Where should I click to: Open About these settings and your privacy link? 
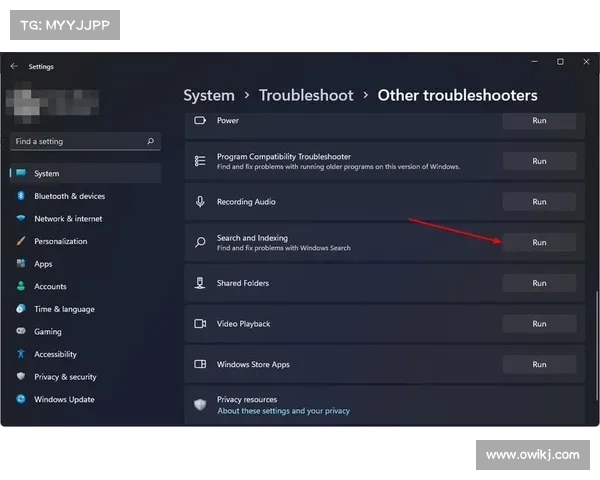283,411
